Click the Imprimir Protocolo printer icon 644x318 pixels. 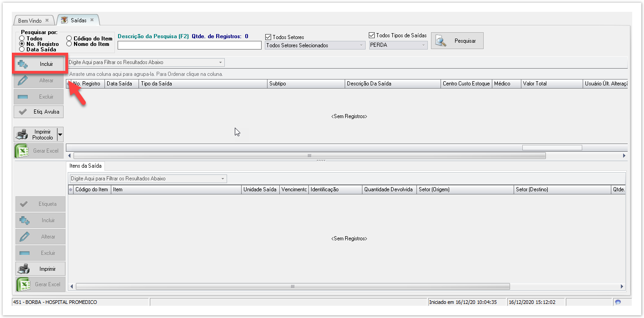22,135
